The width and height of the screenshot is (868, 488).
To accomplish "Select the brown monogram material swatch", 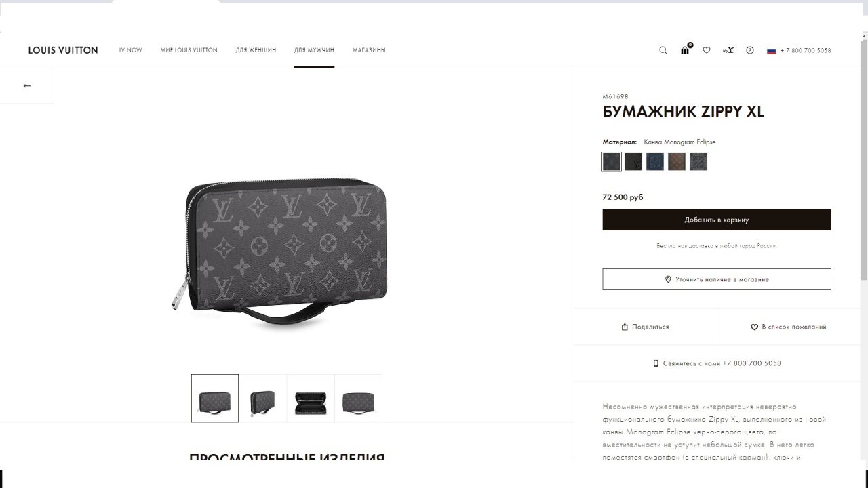I will 677,162.
